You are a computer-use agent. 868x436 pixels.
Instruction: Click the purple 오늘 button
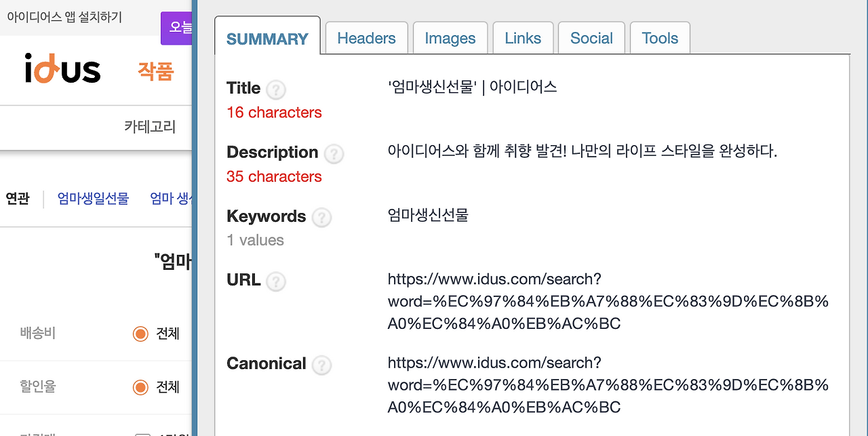(x=178, y=28)
